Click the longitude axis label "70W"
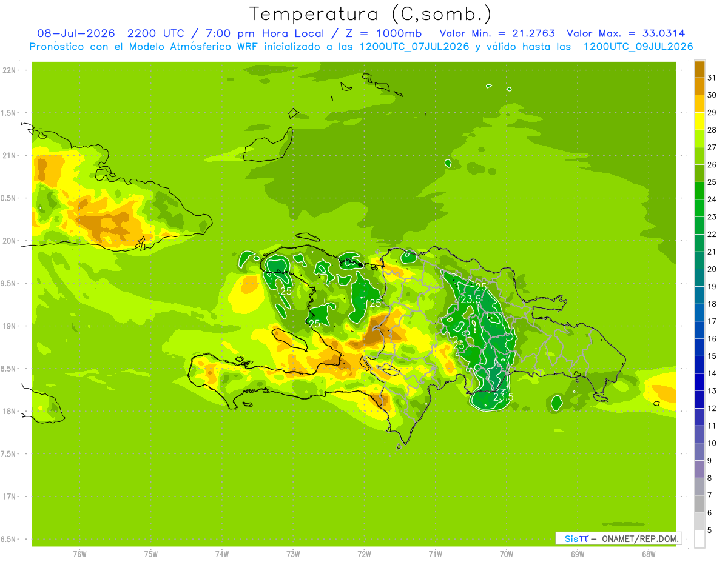 tap(507, 554)
